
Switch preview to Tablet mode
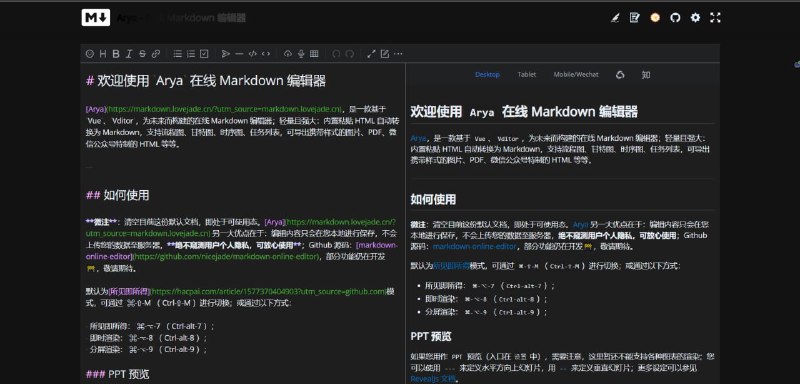[x=527, y=74]
